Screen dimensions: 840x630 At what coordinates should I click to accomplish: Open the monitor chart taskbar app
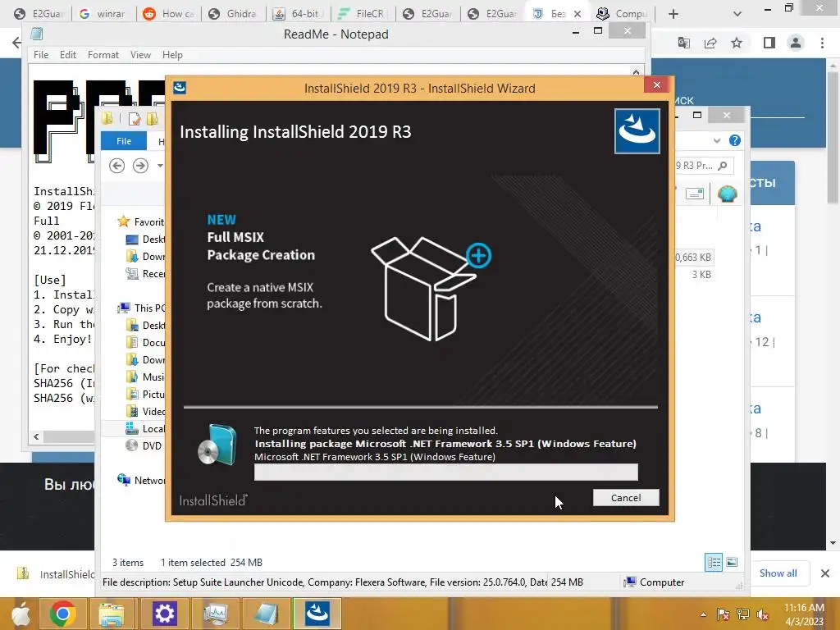tap(217, 614)
